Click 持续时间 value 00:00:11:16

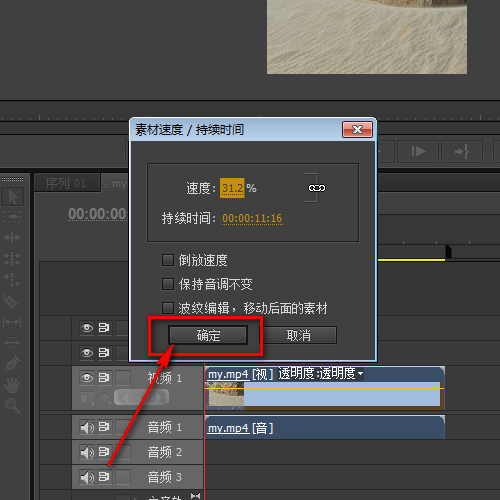coord(252,218)
